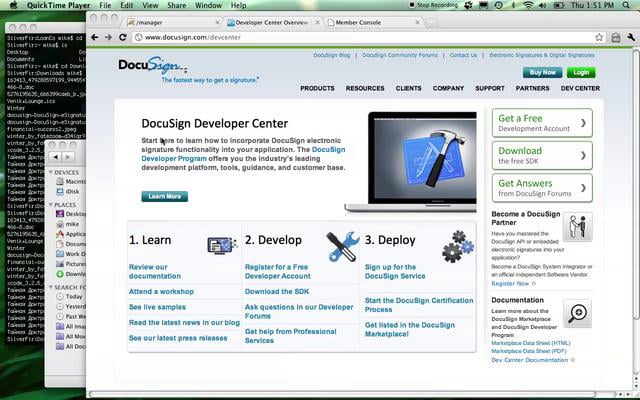Click Stop Recording in menu bar
Viewport: 640px width, 400px height.
[x=433, y=5]
